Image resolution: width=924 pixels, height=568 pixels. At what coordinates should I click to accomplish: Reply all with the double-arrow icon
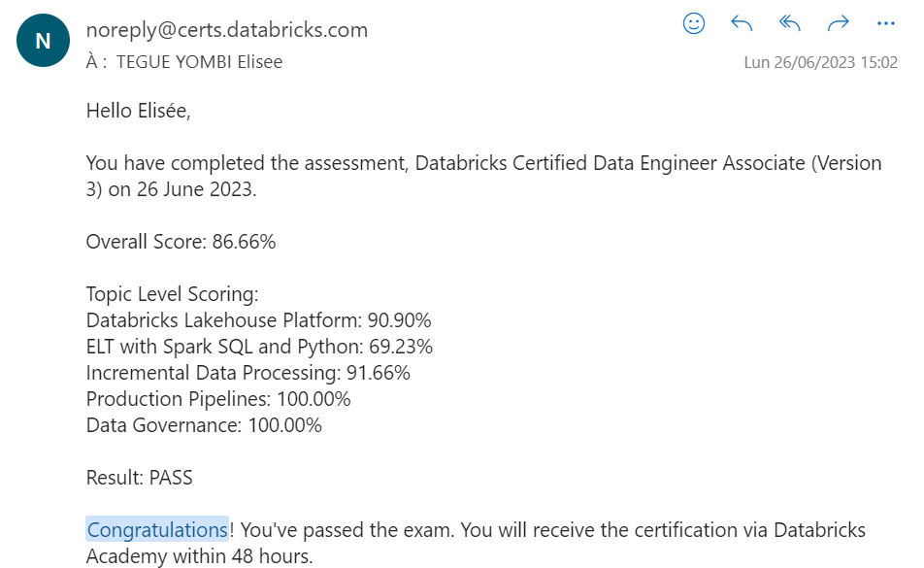tap(790, 23)
